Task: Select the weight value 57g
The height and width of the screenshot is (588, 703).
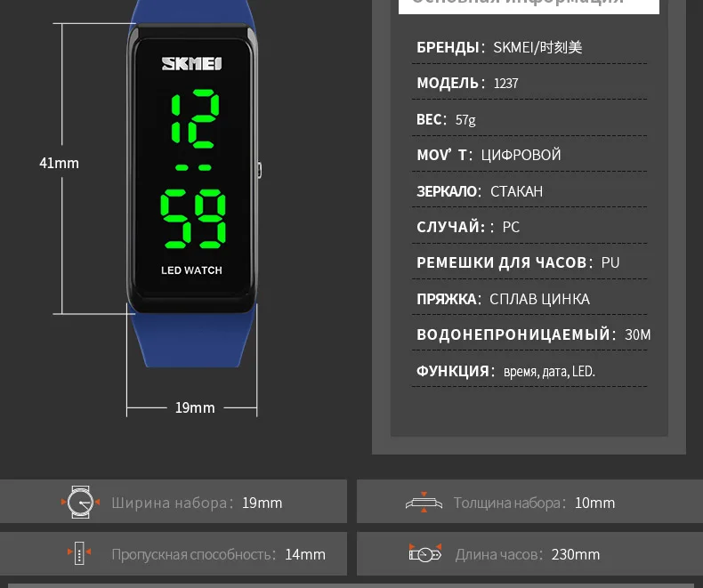Action: (465, 120)
